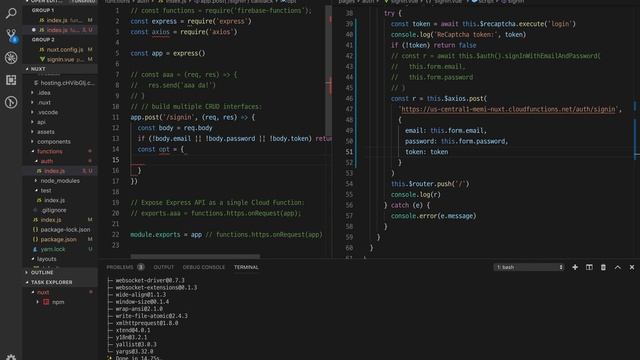Image resolution: width=640 pixels, height=360 pixels.
Task: Switch to the Problems tab
Action: coord(120,267)
